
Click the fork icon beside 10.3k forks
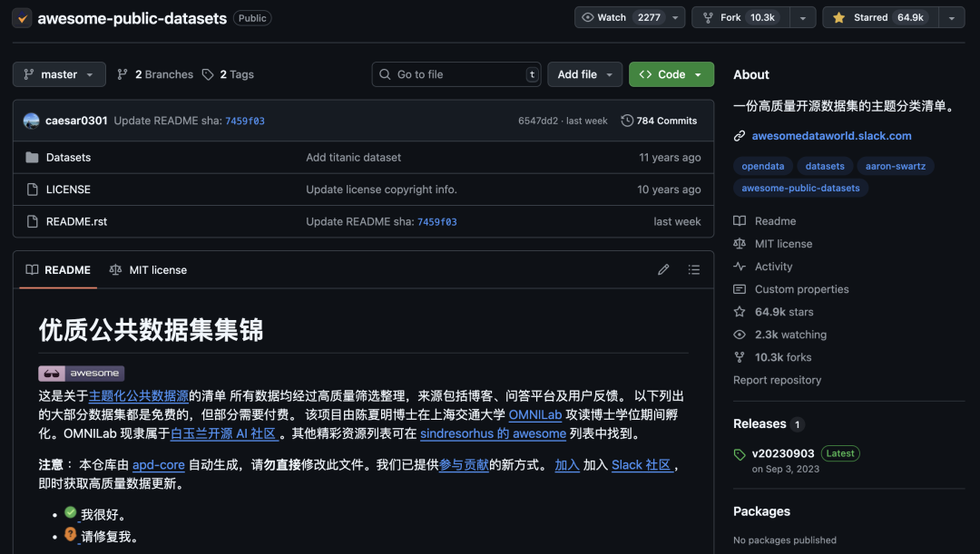(x=740, y=357)
